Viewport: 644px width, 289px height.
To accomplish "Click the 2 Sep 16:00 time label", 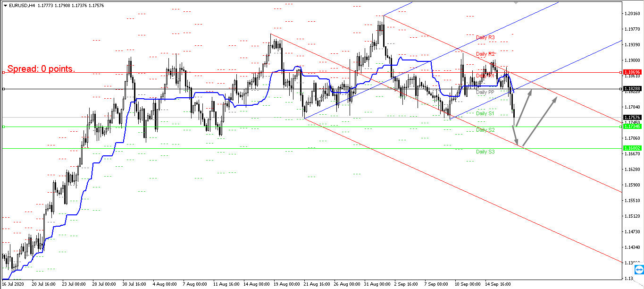I will coord(406,285).
